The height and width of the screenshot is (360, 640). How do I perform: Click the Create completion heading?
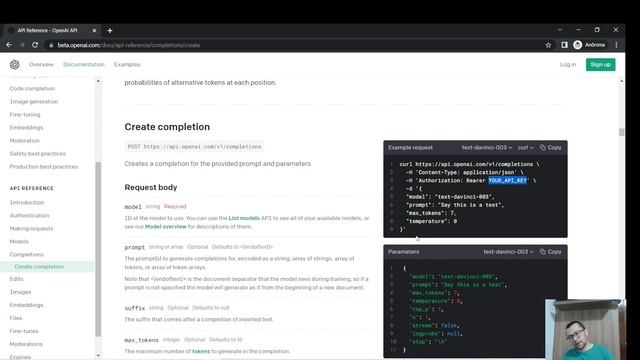[x=167, y=127]
